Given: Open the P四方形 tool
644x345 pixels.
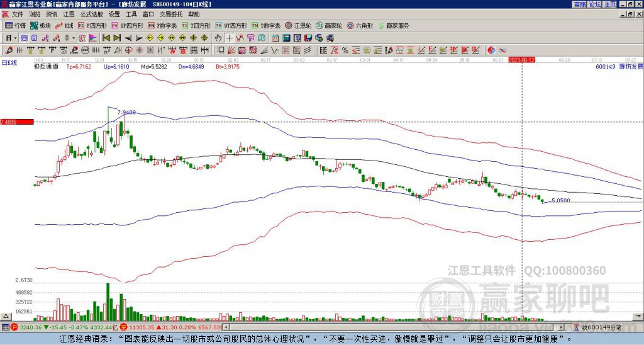Looking at the screenshot, I should click(92, 25).
